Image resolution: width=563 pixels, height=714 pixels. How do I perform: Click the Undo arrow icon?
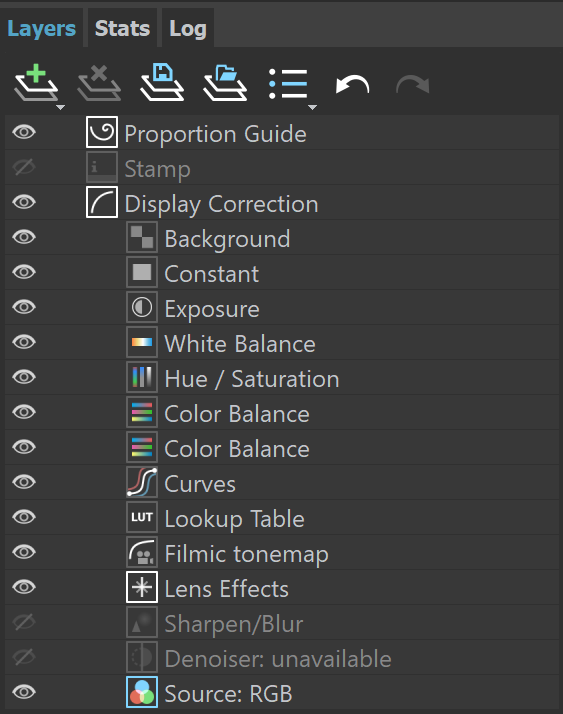point(352,84)
